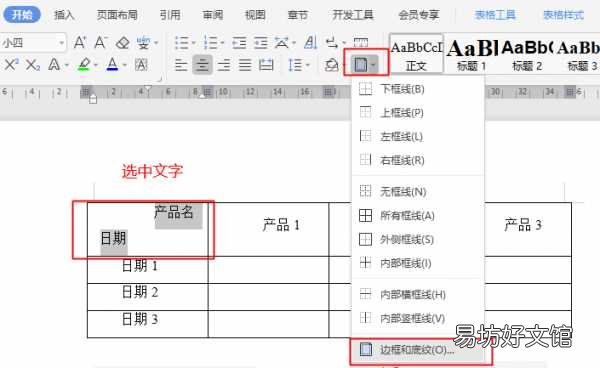Image resolution: width=600 pixels, height=368 pixels.
Task: Toggle left text alignment
Action: click(x=181, y=65)
